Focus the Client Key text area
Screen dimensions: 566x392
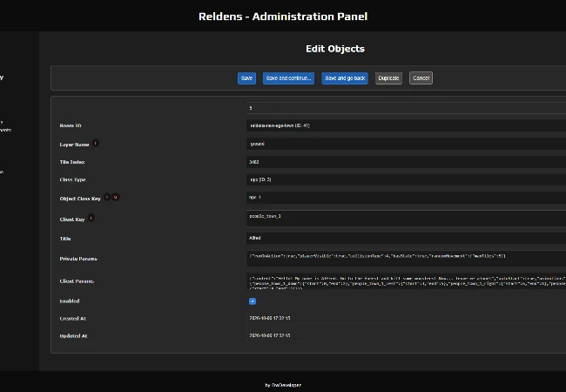pos(406,219)
